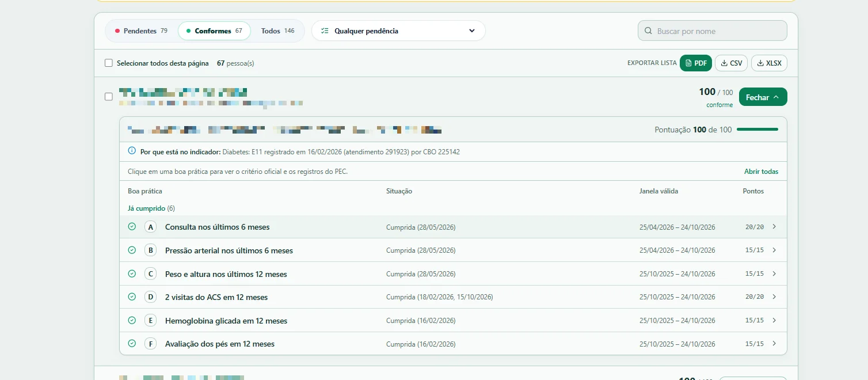Click the info icon beside 'Por que está no indicador'
The image size is (868, 380).
[132, 151]
